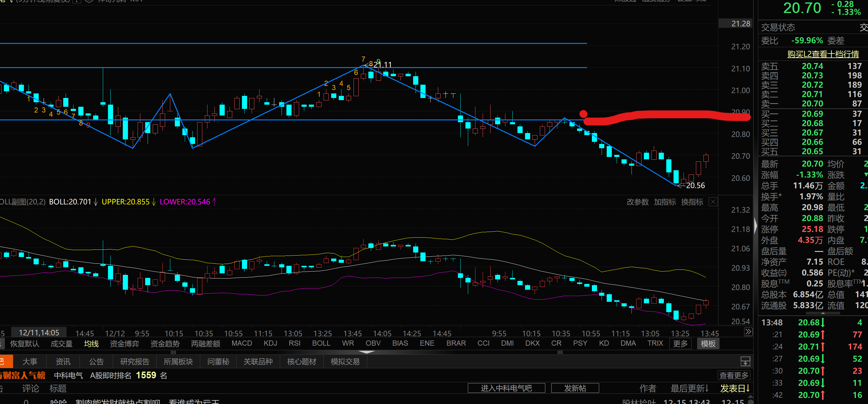This screenshot has width=868, height=404.
Task: Open 购买L2查看十档行情 link
Action: coord(823,54)
